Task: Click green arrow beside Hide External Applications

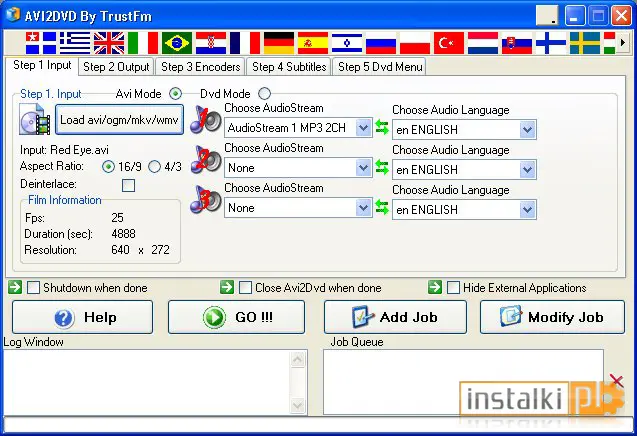Action: point(435,287)
